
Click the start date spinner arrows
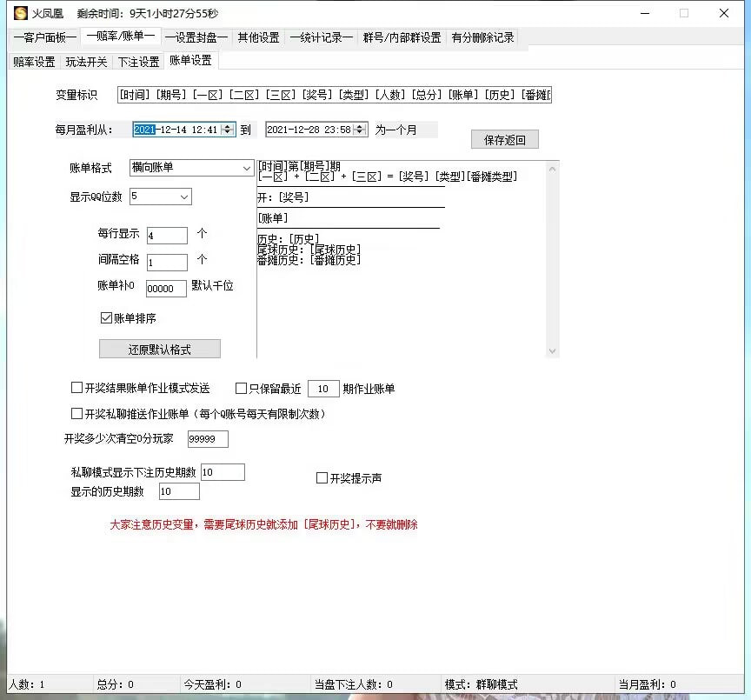tap(228, 130)
